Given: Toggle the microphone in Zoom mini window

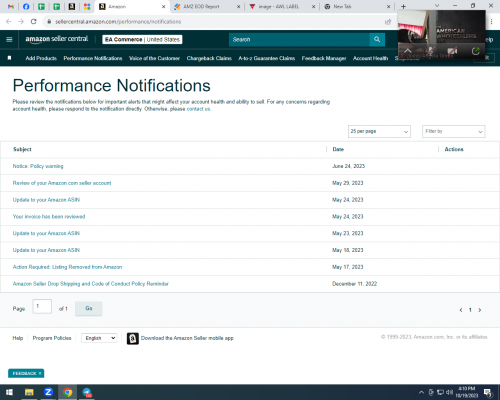Looking at the screenshot, I should tap(430, 51).
